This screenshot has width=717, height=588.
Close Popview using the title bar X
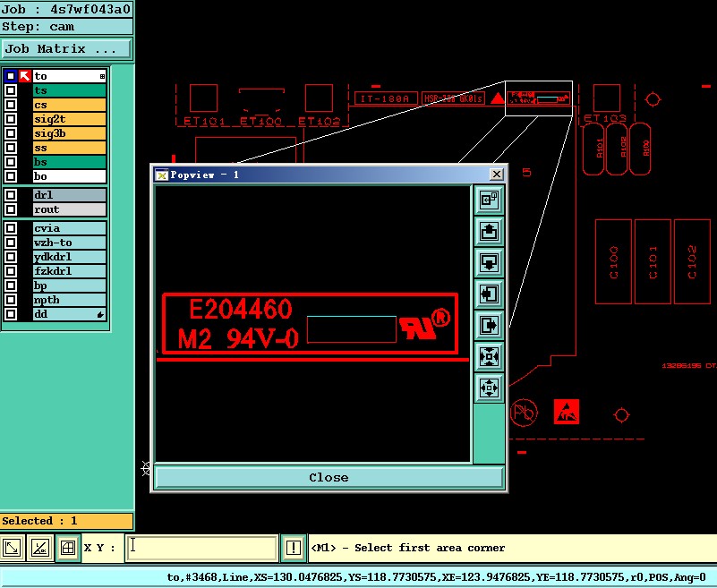(496, 175)
